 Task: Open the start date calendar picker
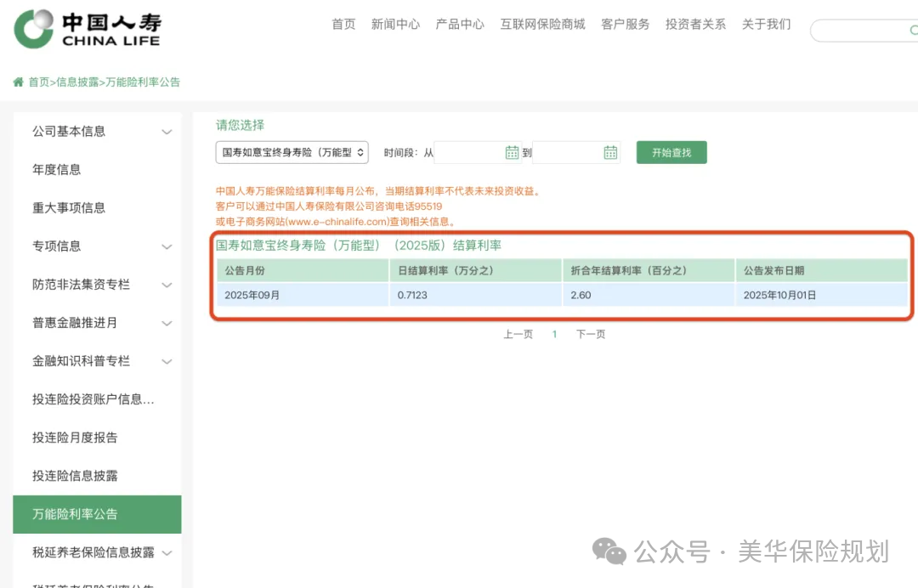point(511,152)
